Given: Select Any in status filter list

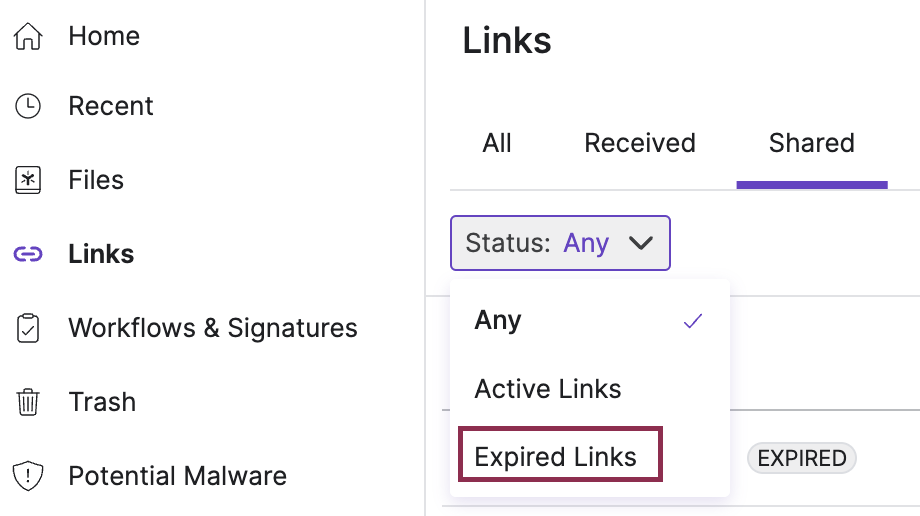Looking at the screenshot, I should coord(590,321).
